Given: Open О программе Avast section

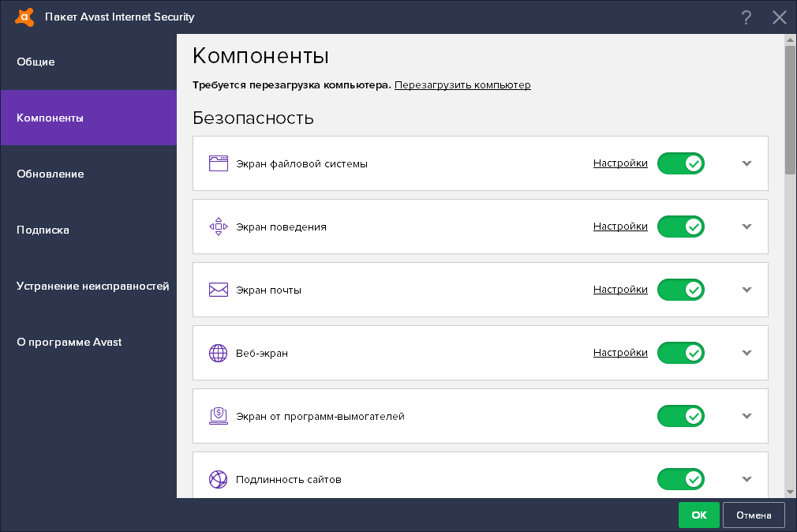Looking at the screenshot, I should [x=88, y=342].
